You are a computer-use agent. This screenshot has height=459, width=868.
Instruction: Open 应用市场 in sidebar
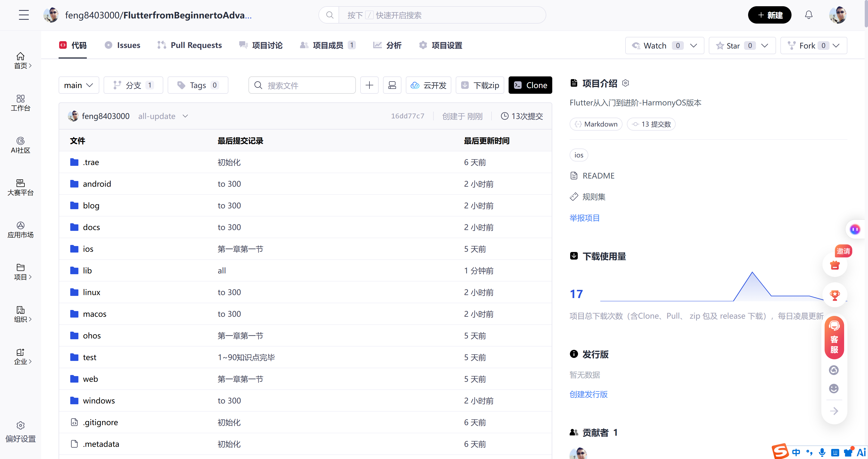(x=21, y=230)
